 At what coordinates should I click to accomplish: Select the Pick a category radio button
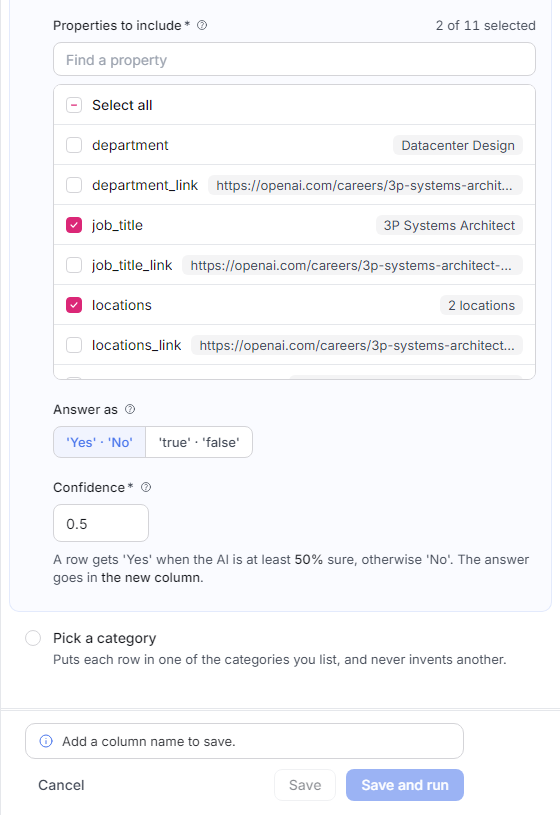(33, 638)
